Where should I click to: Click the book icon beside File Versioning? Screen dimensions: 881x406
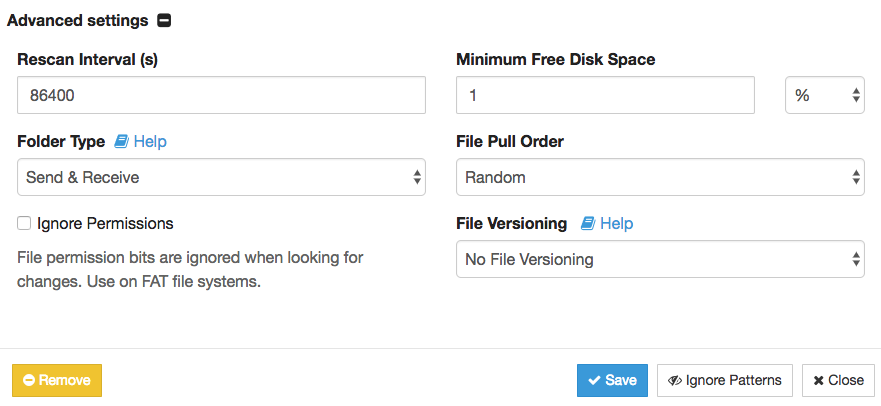[588, 223]
